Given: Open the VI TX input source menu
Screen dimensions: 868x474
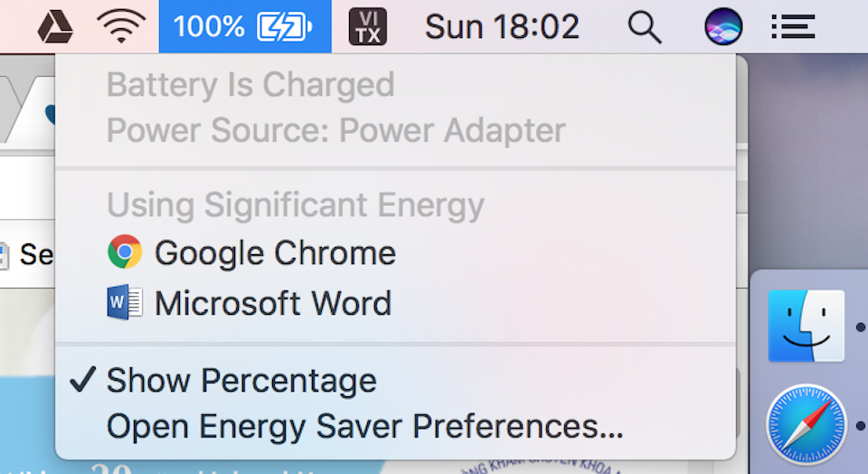Looking at the screenshot, I should 367,27.
